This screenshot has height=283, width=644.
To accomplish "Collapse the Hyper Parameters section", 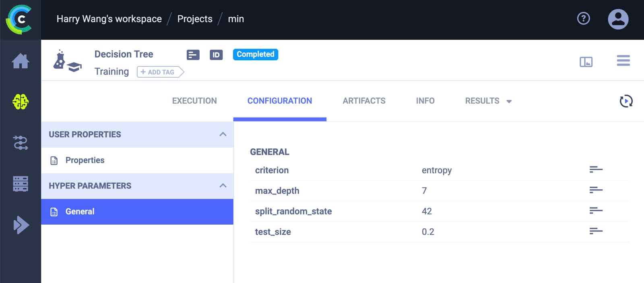I will click(x=223, y=186).
